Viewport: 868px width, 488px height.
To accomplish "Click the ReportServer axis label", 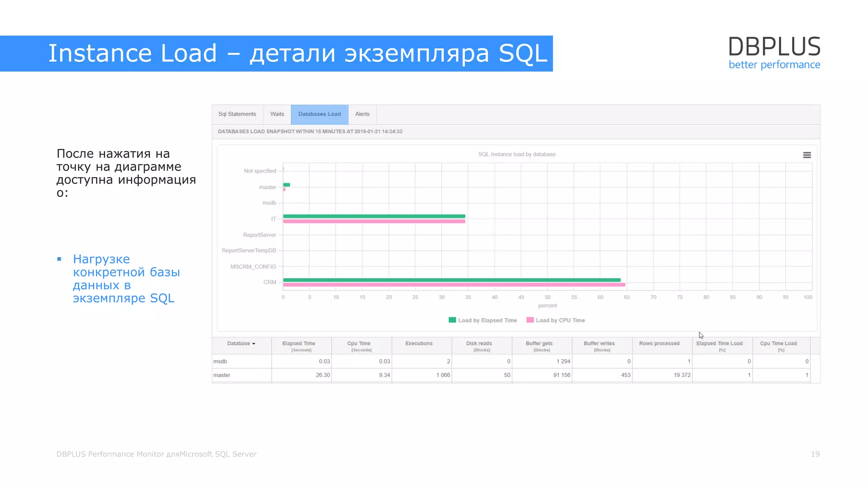I will point(259,235).
